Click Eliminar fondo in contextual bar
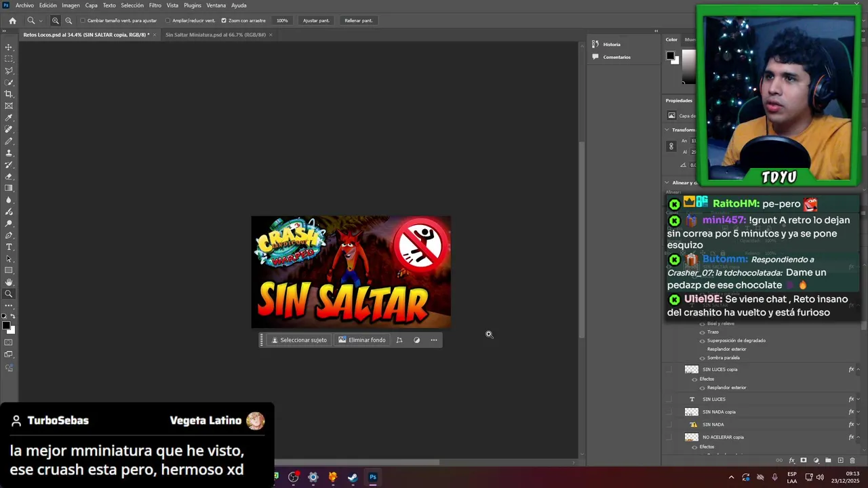The height and width of the screenshot is (488, 868). [362, 340]
